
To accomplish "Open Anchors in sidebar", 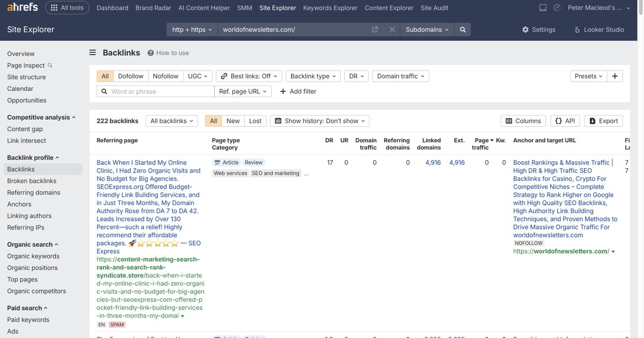I will click(19, 204).
